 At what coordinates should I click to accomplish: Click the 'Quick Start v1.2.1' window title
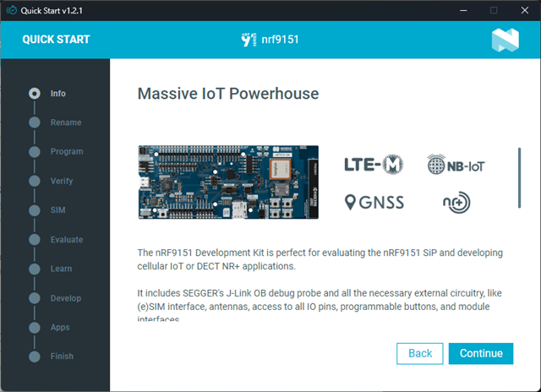coord(52,11)
